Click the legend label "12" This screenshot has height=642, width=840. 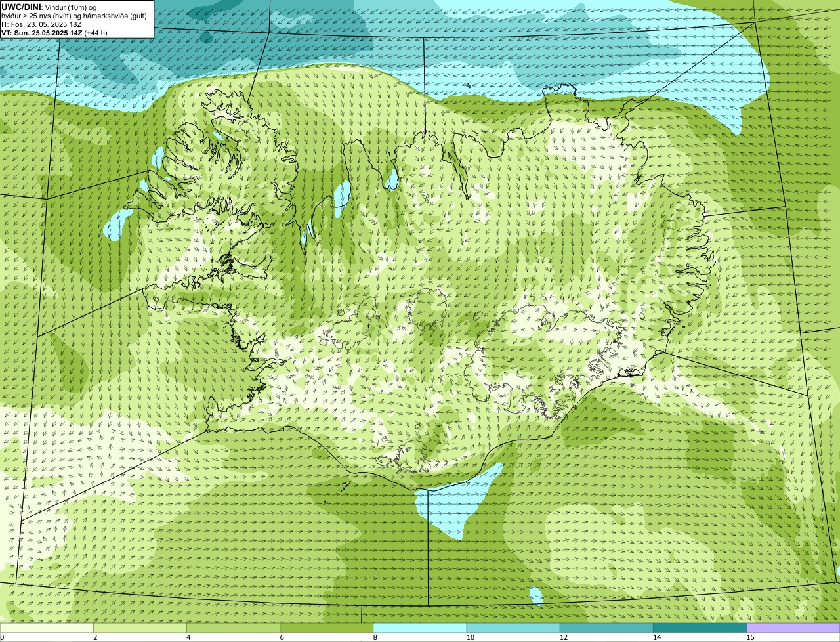pos(563,637)
